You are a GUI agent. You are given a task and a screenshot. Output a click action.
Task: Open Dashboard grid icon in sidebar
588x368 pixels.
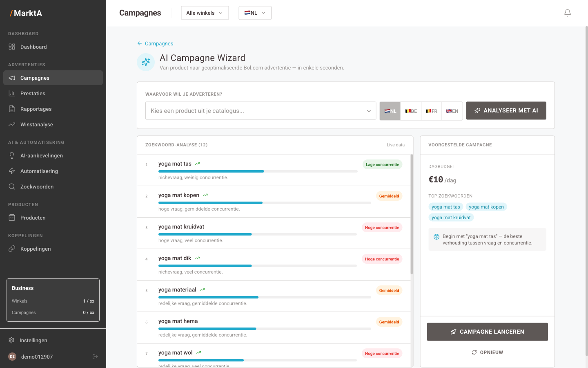(x=12, y=47)
